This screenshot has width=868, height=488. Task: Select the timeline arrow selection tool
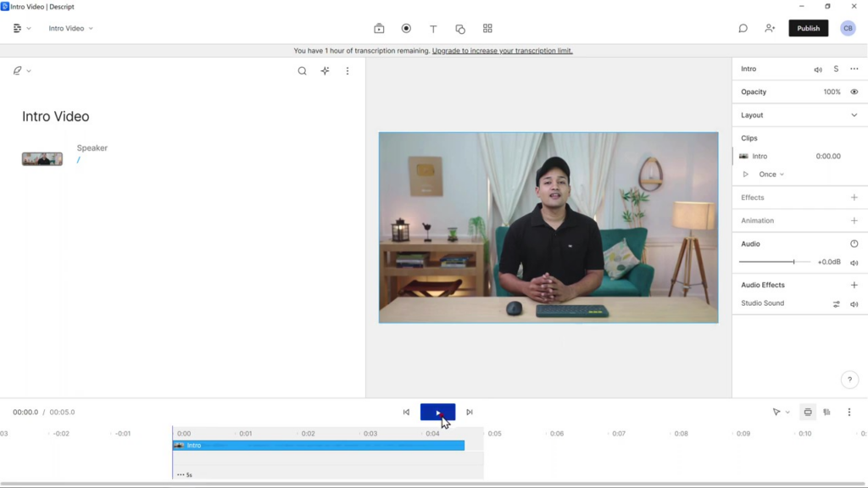[776, 413]
